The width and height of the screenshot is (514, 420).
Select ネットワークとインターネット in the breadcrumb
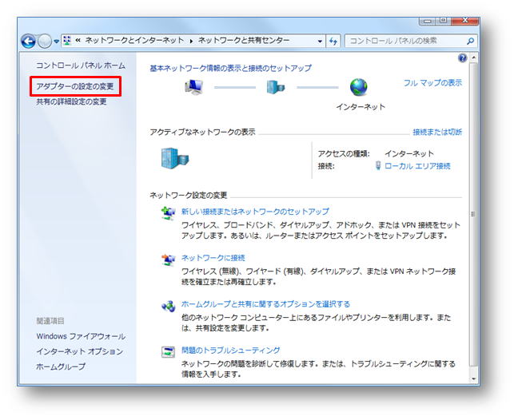click(134, 41)
